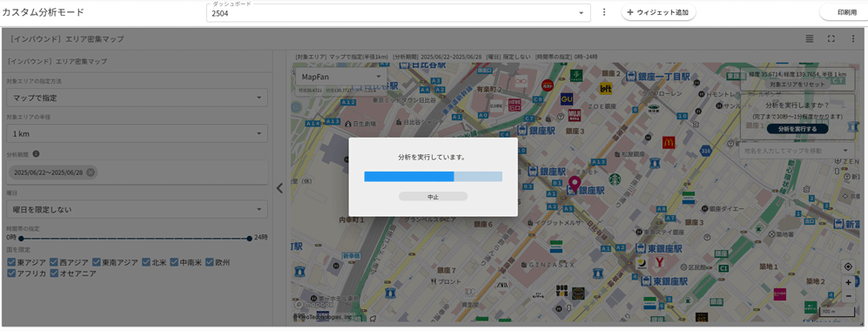The width and height of the screenshot is (868, 331).
Task: Click カスタム分析モード page title
Action: pos(43,12)
